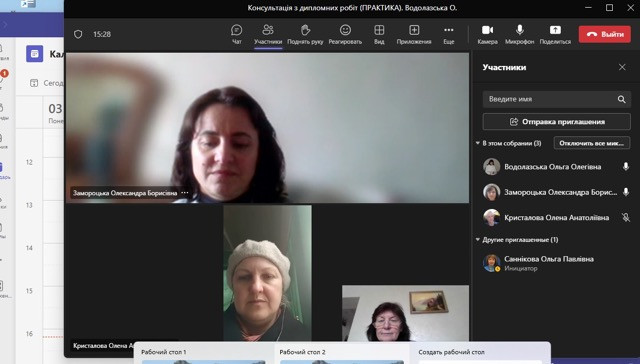Toggle the Микрофон mute
640x364 pixels.
520,34
